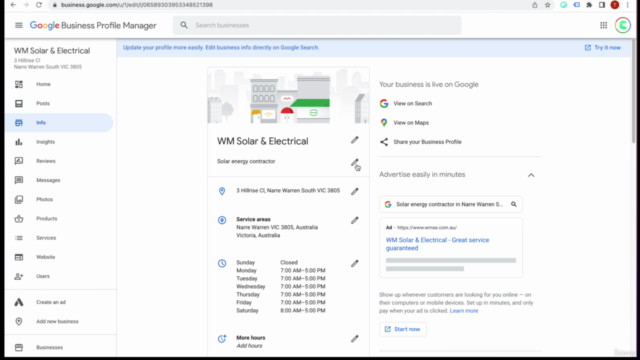Collapse Advertise easily in minutes section
Image resolution: width=640 pixels, height=360 pixels.
(x=531, y=175)
